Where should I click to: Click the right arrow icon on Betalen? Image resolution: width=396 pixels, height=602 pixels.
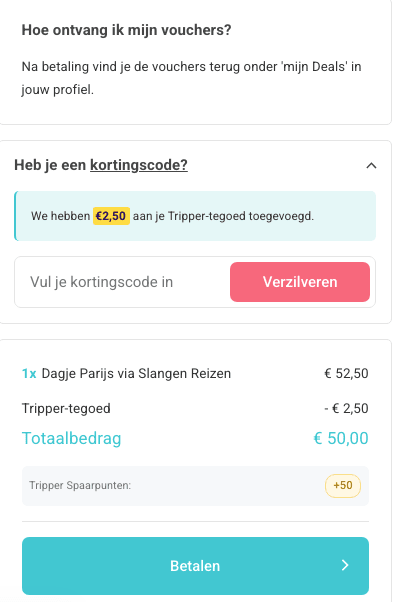point(345,565)
